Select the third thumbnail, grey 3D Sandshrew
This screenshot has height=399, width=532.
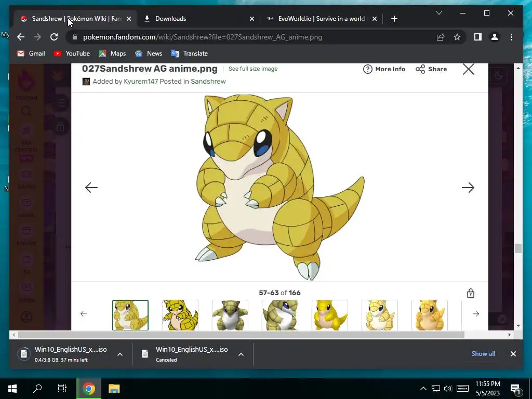coord(230,315)
